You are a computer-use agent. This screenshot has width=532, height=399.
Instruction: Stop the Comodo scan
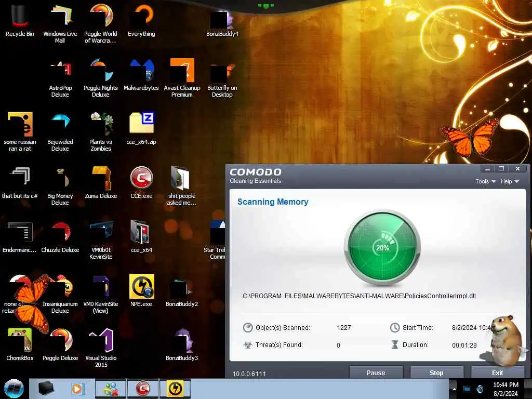coord(436,373)
